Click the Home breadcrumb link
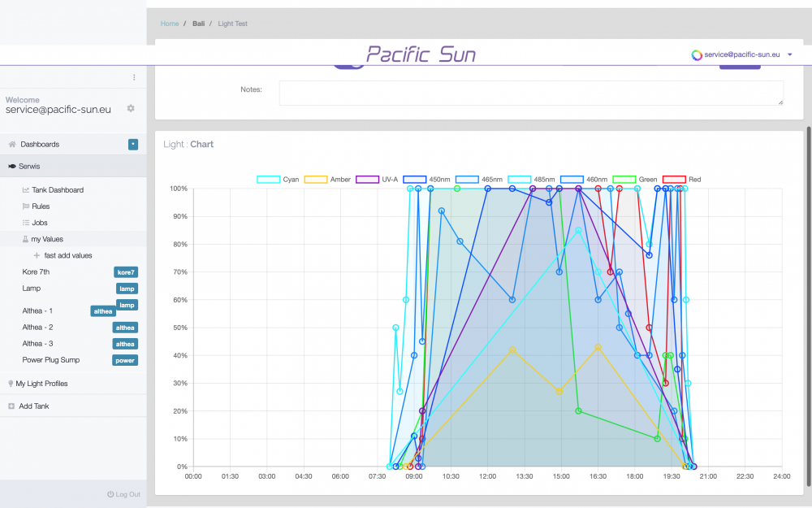The image size is (812, 508). click(x=170, y=24)
